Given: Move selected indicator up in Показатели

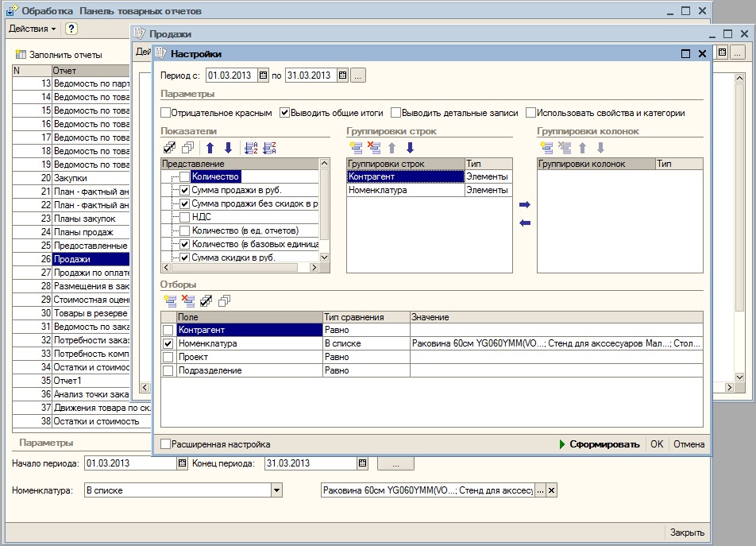Looking at the screenshot, I should tap(210, 148).
